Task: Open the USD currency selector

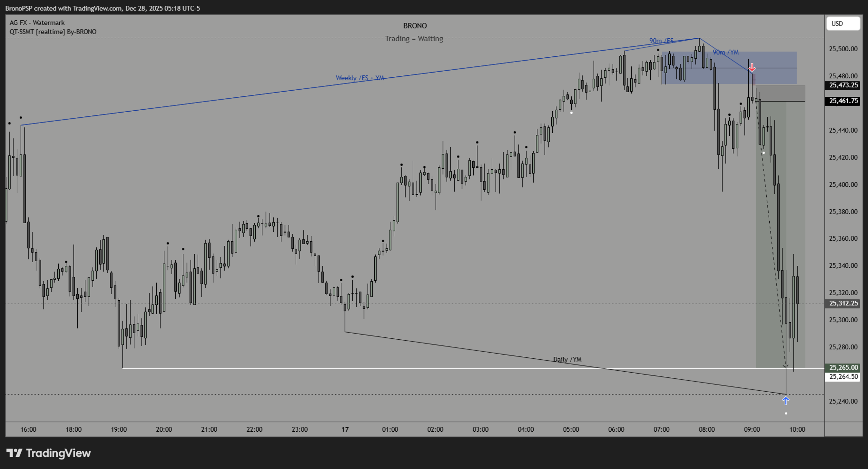Action: [843, 24]
